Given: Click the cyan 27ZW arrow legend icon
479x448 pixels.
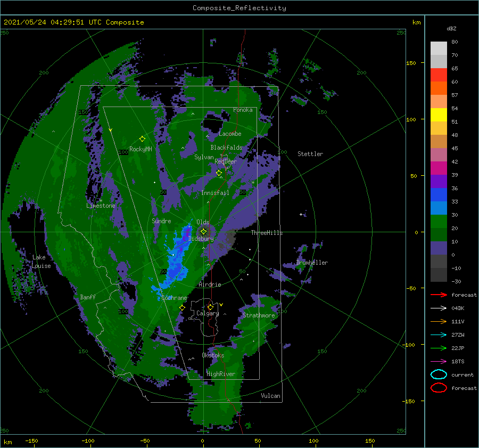Looking at the screenshot, I should pos(439,335).
